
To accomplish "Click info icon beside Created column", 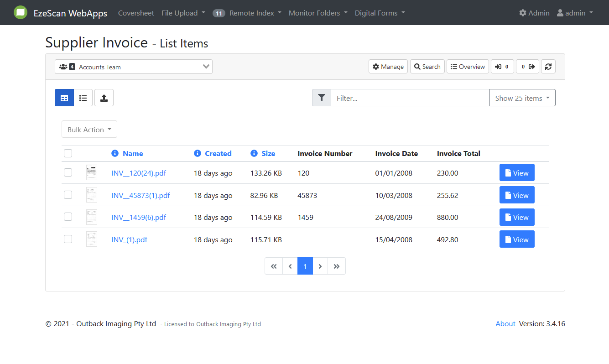I will [x=198, y=154].
